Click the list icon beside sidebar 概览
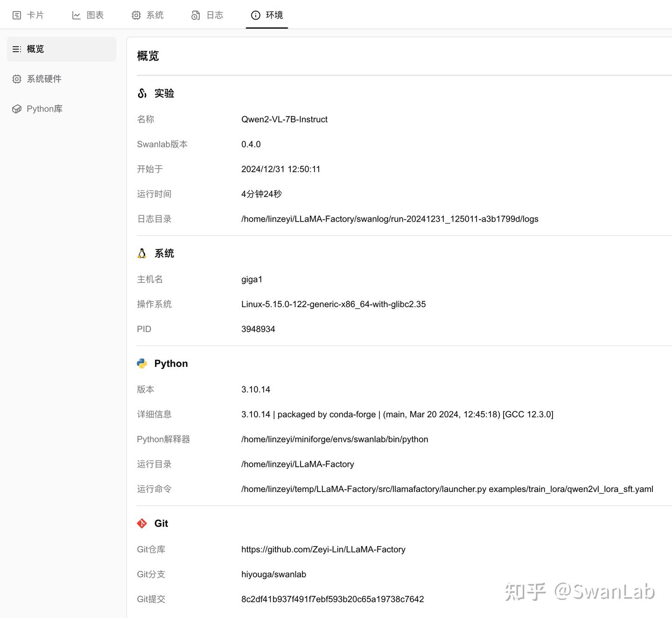 (17, 49)
